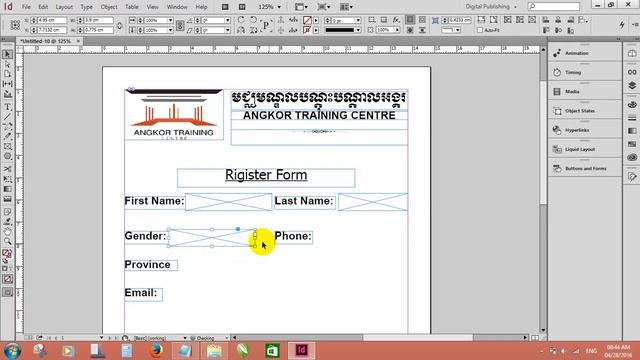
Task: Open the Liquid Layout panel
Action: pos(585,149)
